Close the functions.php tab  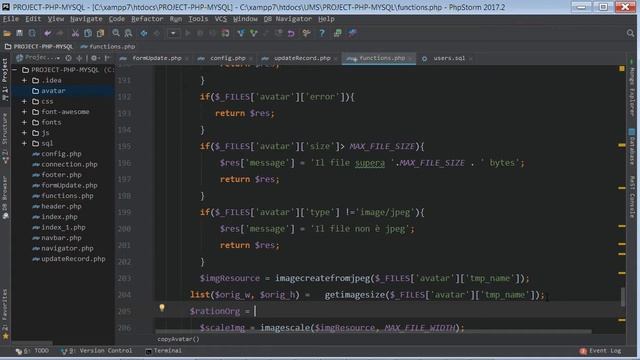tap(410, 59)
